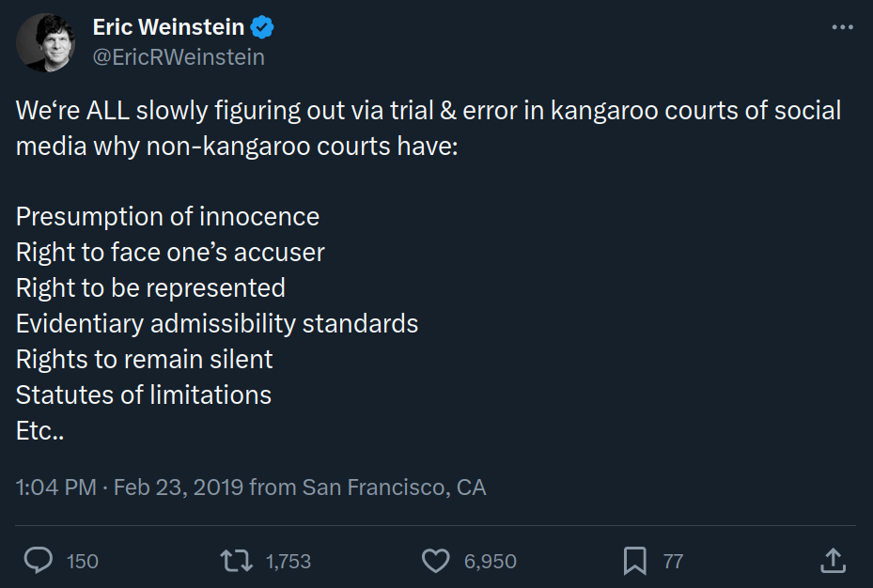Click the 1,753 reposts count
Image resolution: width=873 pixels, height=588 pixels.
(x=288, y=562)
